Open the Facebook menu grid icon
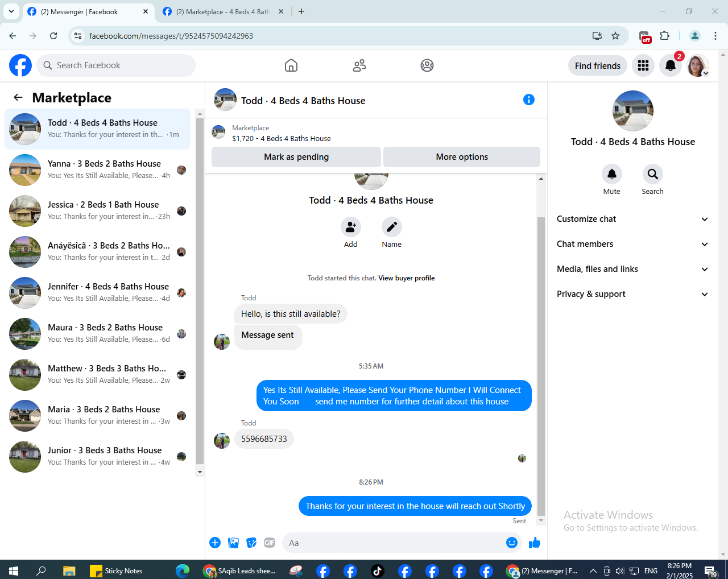The image size is (728, 579). 643,65
